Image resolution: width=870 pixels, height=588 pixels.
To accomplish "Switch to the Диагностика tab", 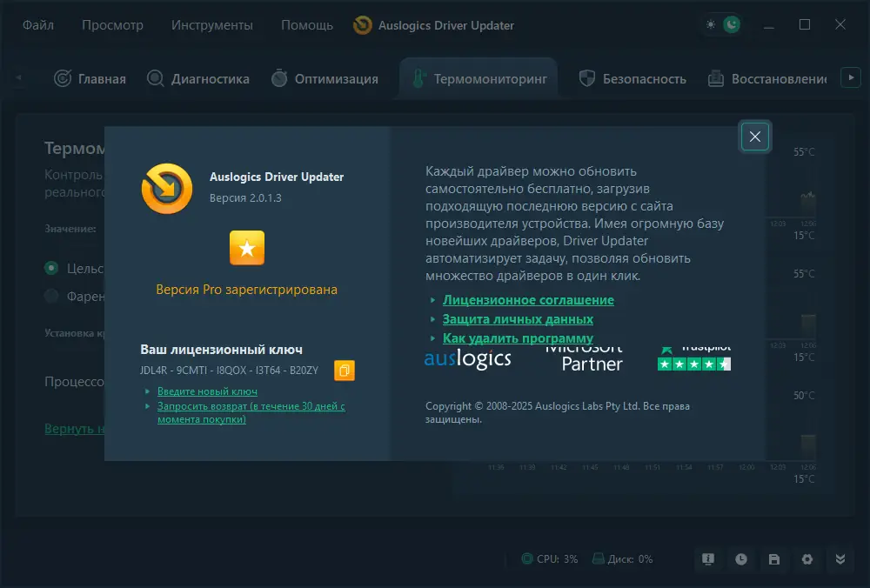I will [198, 79].
